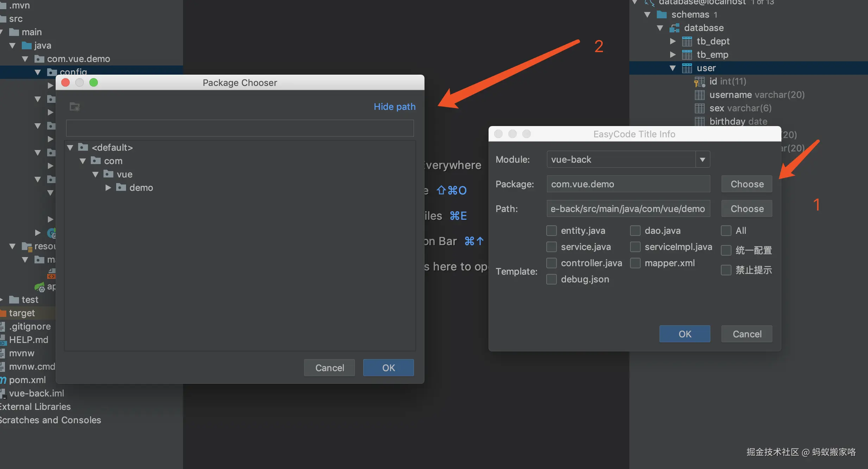This screenshot has height=469, width=868.
Task: Collapse the com.vue.demo package in project tree
Action: [x=25, y=59]
